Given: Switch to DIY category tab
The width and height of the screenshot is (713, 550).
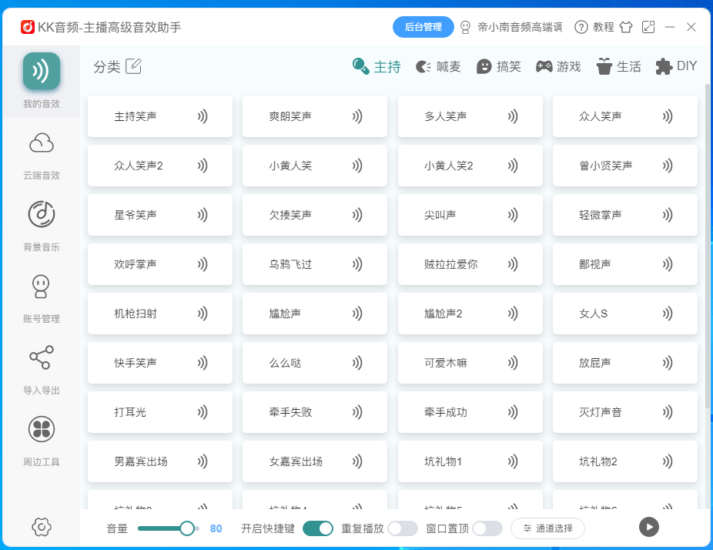Looking at the screenshot, I should 676,66.
